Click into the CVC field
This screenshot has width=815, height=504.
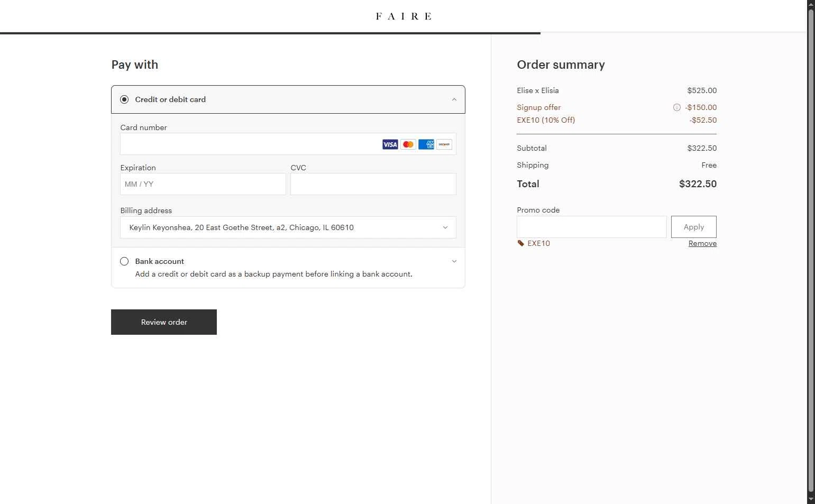[373, 184]
